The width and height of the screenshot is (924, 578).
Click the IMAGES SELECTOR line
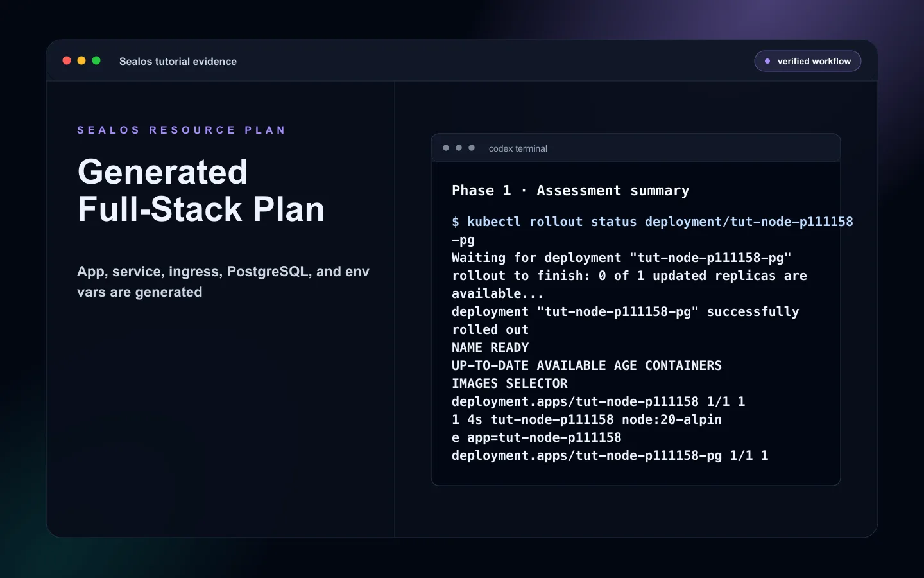509,383
